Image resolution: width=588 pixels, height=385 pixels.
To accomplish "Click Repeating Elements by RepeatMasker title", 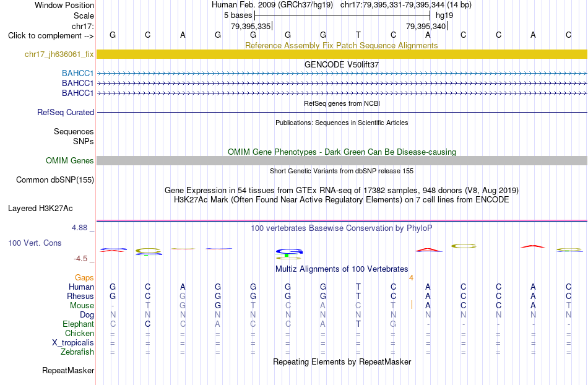I will coord(342,361).
